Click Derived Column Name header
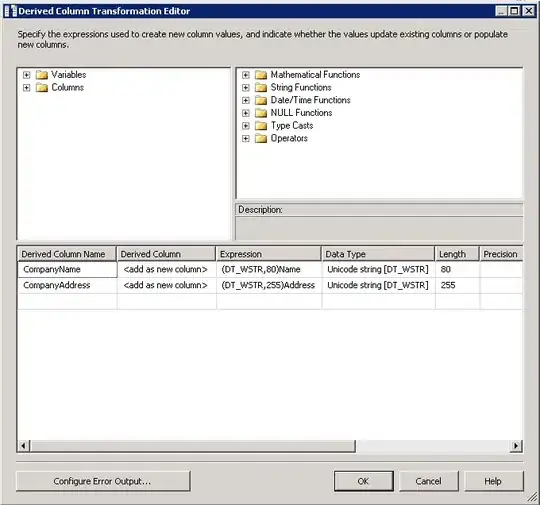This screenshot has height=505, width=540. [67, 254]
